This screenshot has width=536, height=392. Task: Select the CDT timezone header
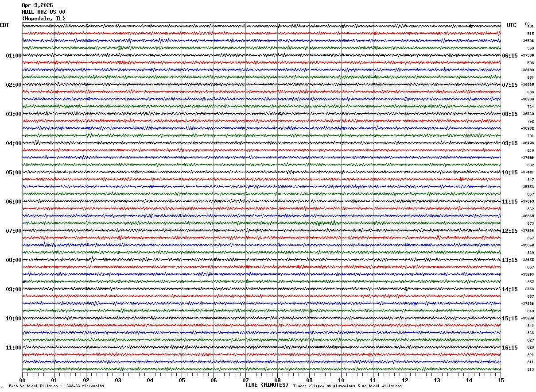tap(4, 25)
